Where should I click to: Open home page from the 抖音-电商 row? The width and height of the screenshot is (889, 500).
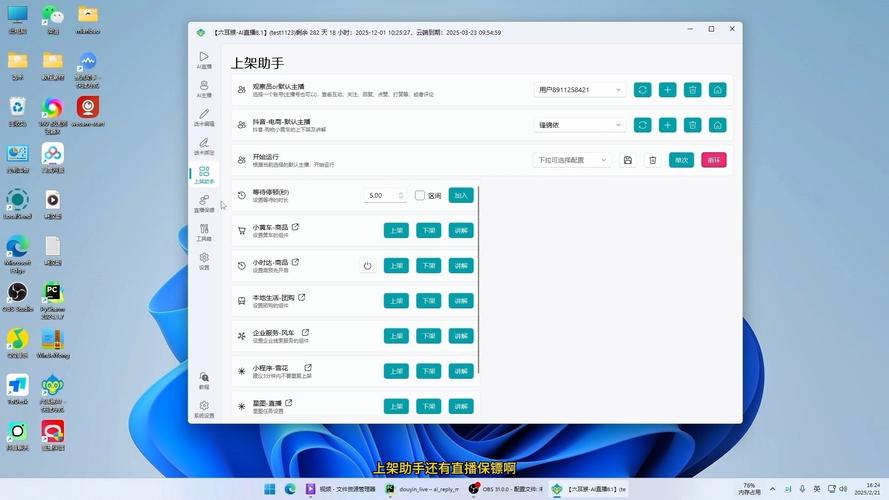pyautogui.click(x=717, y=125)
